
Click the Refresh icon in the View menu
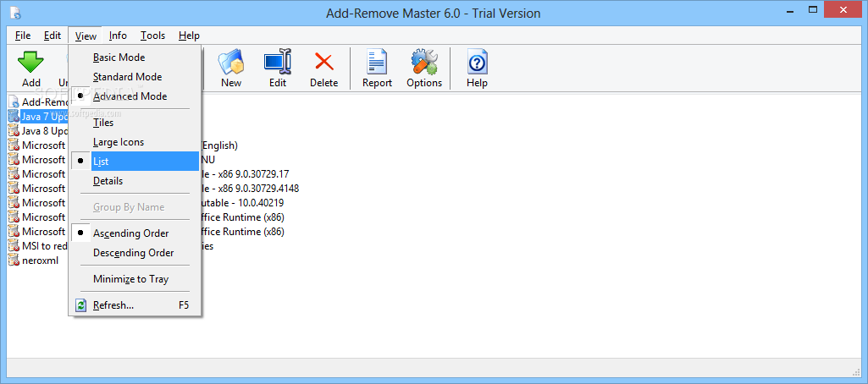pos(80,305)
